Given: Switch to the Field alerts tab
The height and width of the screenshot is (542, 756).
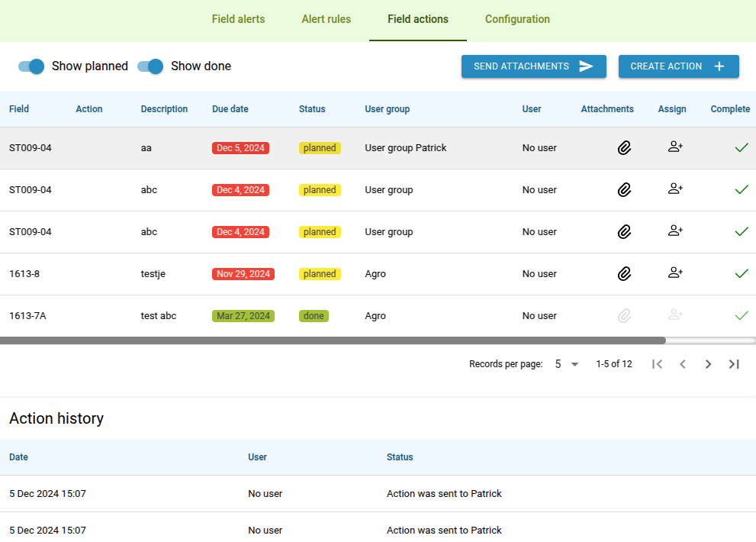Looking at the screenshot, I should (x=238, y=19).
